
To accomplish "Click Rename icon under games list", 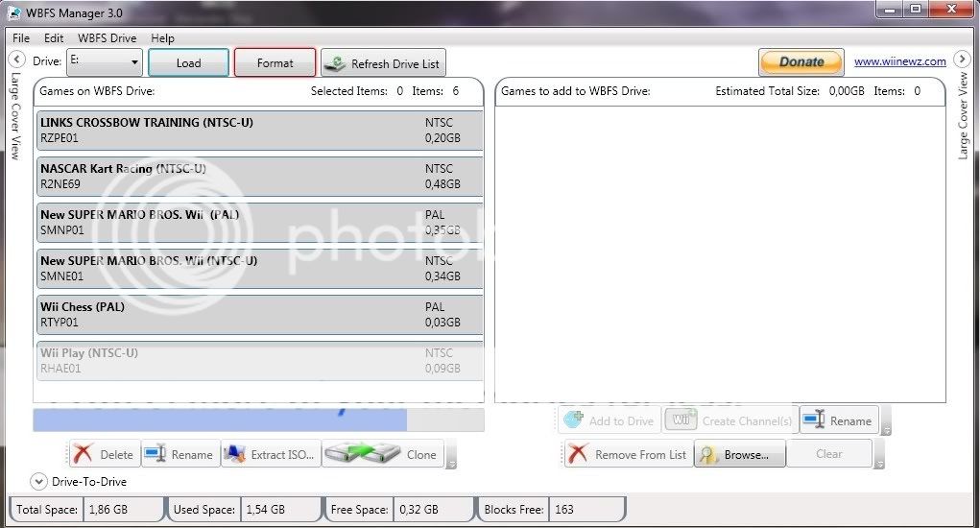I will coord(155,454).
